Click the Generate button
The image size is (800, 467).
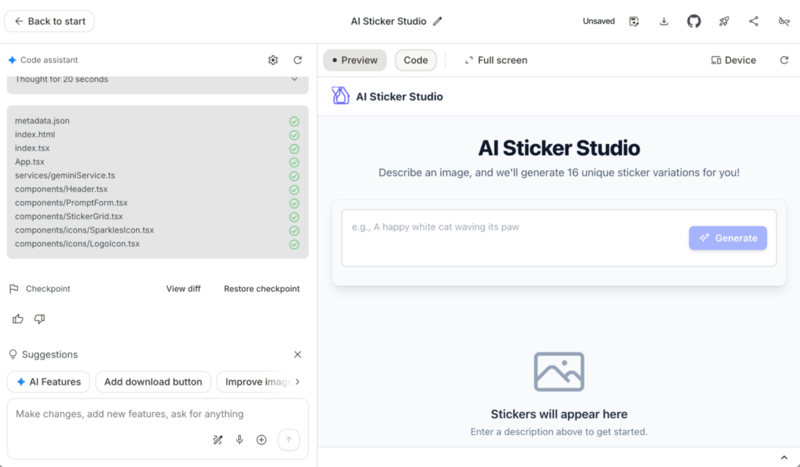[728, 238]
